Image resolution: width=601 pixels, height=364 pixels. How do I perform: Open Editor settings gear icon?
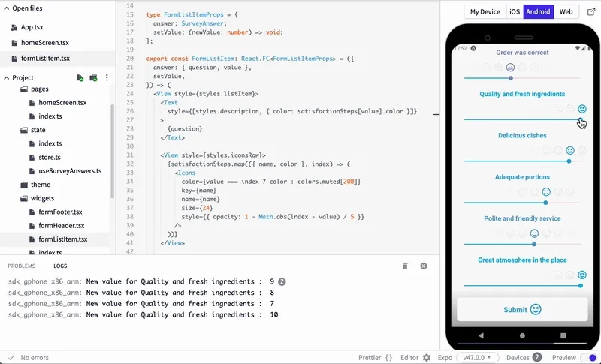[427, 357]
